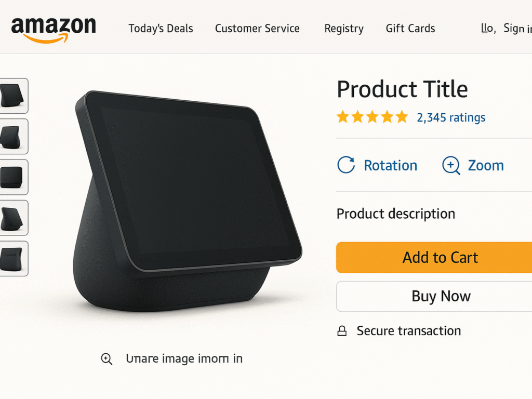Select the second product thumbnail
Viewport: 532px width, 399px height.
(12, 136)
